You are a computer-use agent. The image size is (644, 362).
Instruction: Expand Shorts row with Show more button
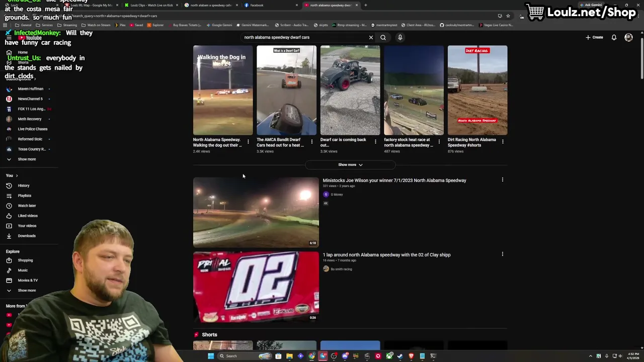[350, 165]
